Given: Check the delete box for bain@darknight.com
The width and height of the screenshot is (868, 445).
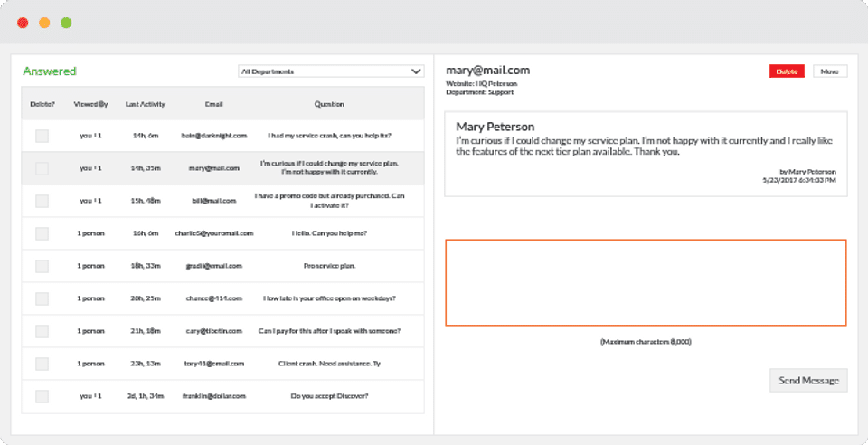Looking at the screenshot, I should point(42,136).
